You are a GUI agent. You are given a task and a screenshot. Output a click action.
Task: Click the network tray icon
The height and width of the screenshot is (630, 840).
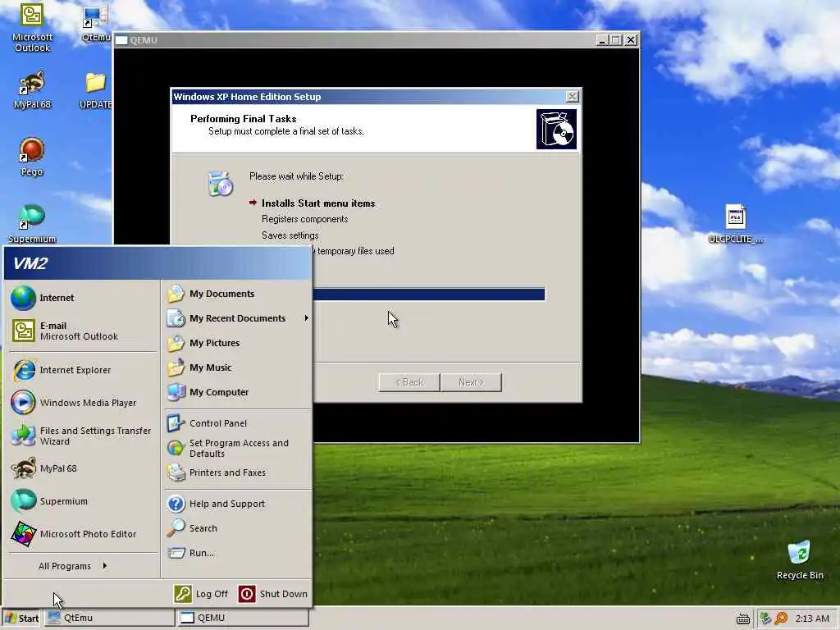coord(765,619)
